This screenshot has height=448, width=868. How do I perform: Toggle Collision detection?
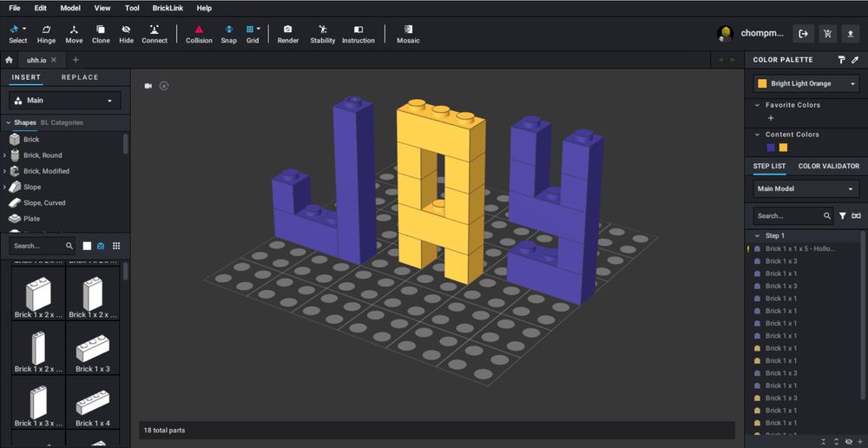pyautogui.click(x=199, y=35)
